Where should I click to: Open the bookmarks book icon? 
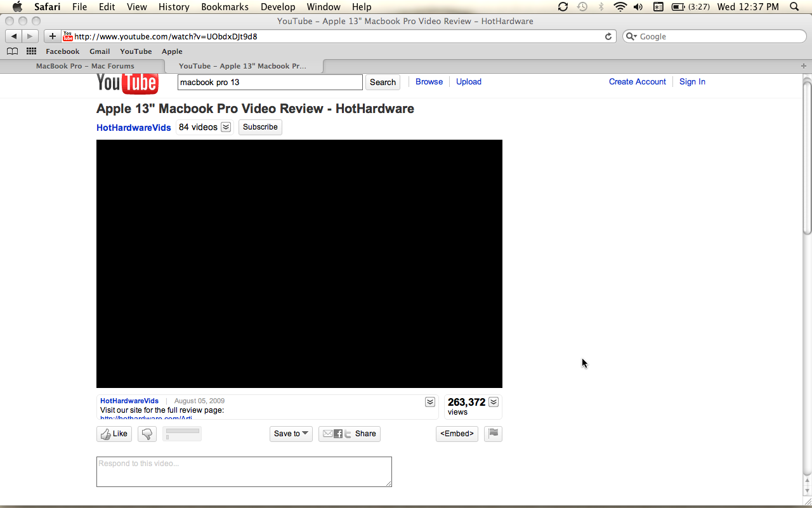click(12, 51)
